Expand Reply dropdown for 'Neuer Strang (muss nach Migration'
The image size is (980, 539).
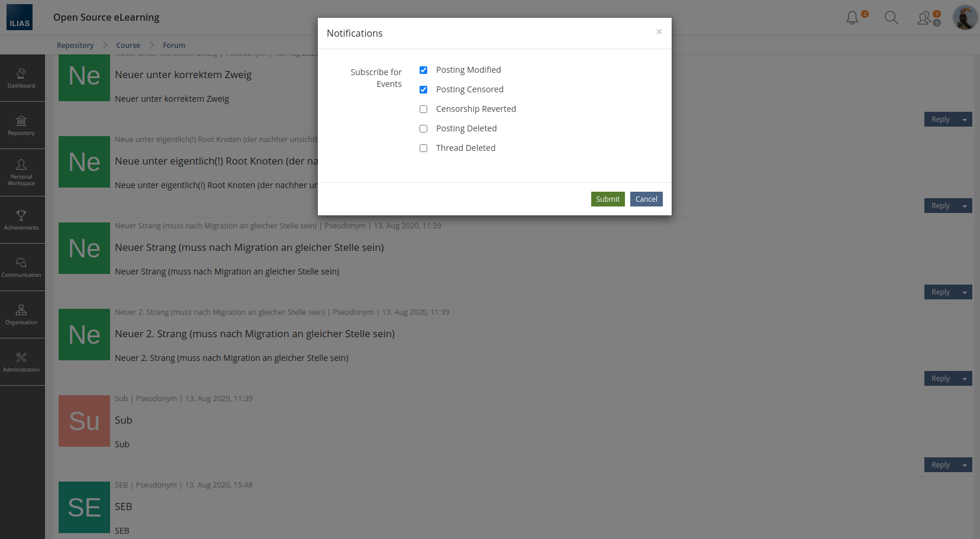(x=965, y=292)
